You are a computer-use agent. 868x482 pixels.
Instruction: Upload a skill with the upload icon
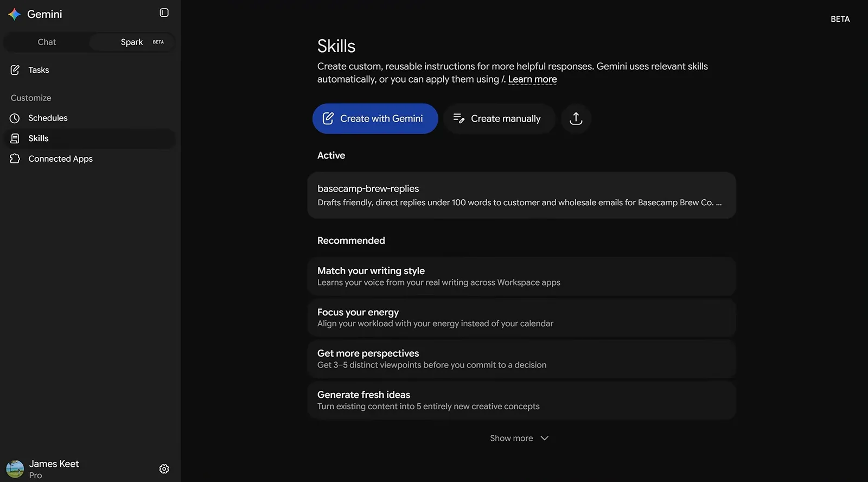coord(576,118)
